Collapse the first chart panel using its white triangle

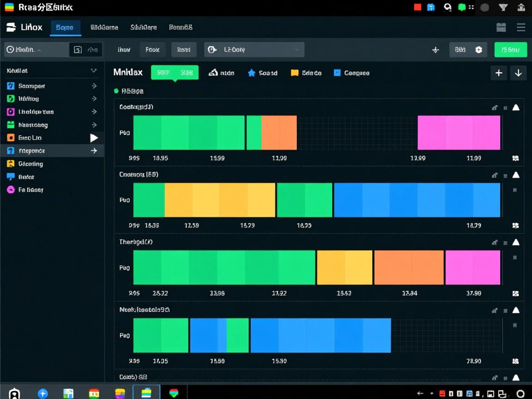click(516, 108)
